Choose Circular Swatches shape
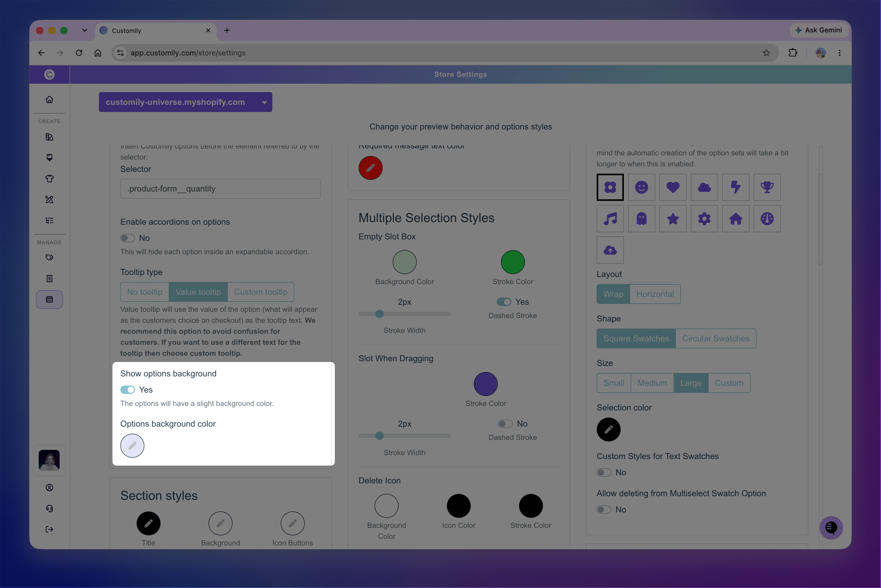The width and height of the screenshot is (881, 588). point(716,338)
